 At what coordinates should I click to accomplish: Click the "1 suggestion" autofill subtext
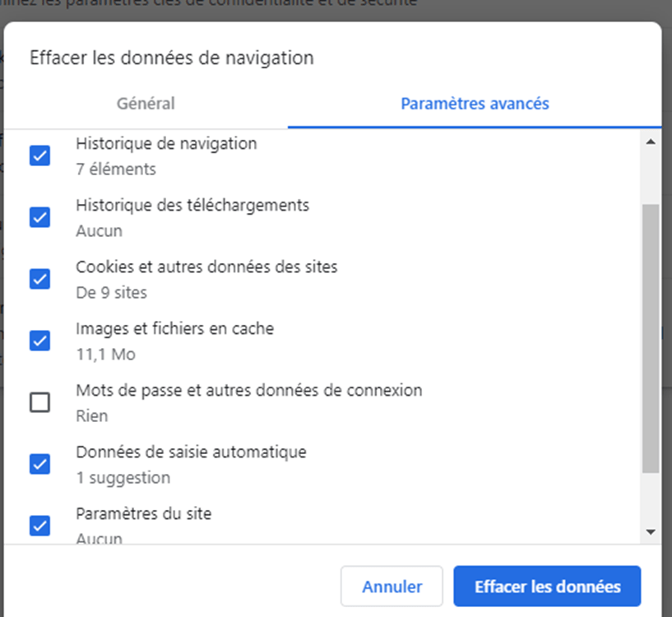(123, 477)
